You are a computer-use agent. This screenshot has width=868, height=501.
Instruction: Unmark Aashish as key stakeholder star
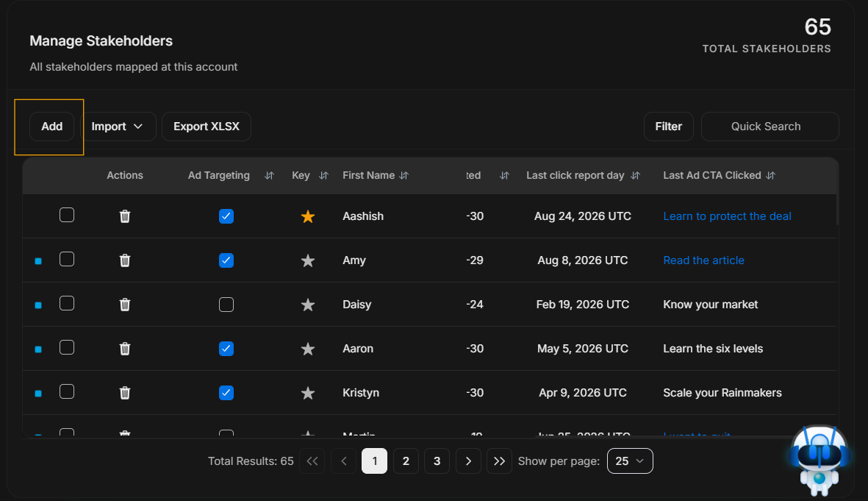coord(308,216)
